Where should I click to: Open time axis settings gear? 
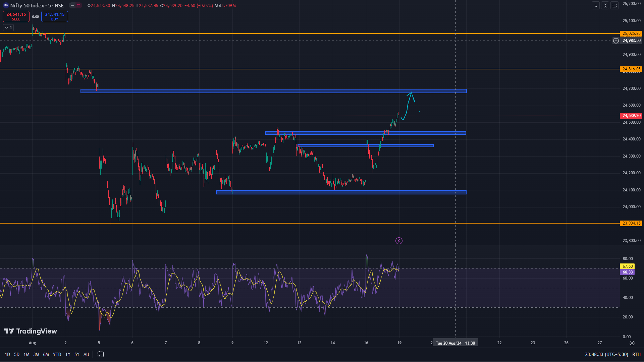click(632, 343)
